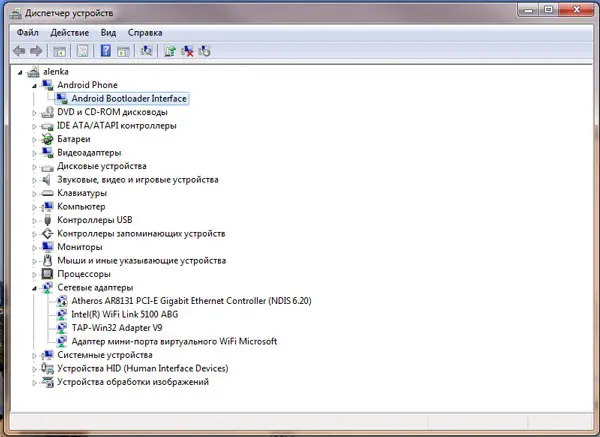Viewport: 600px width, 437px height.
Task: Click the DVD и CD-ROM дисководы icon
Action: [47, 112]
